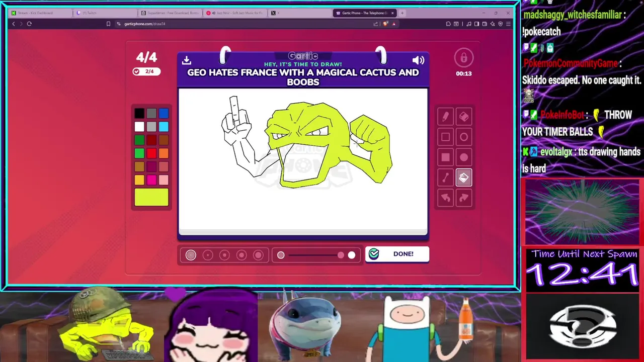This screenshot has height=362, width=644.
Task: Redo the undone drawing stroke
Action: click(464, 198)
